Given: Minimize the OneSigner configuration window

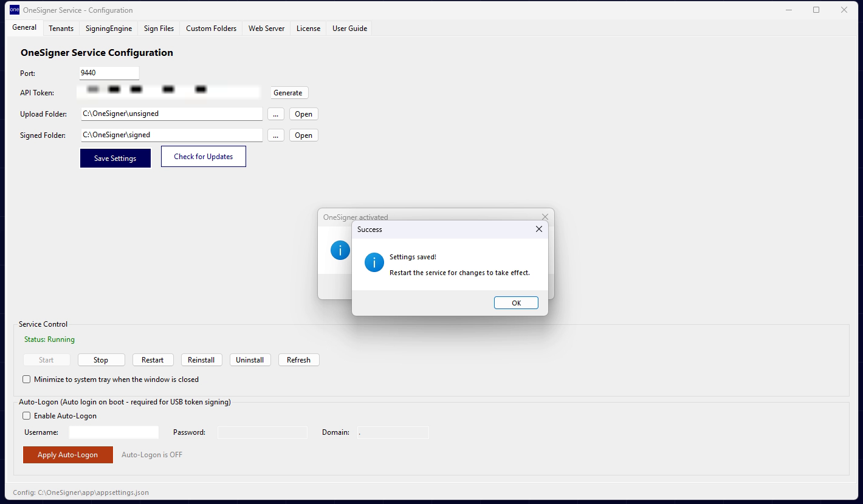Looking at the screenshot, I should point(789,10).
